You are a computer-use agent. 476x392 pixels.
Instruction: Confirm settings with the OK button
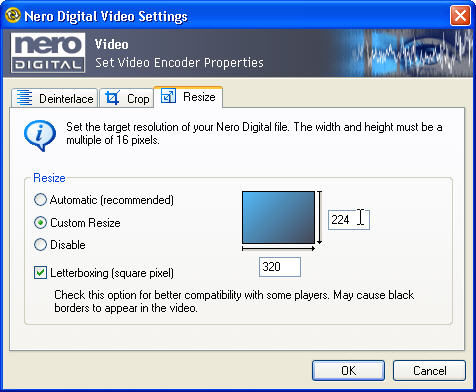pos(348,370)
